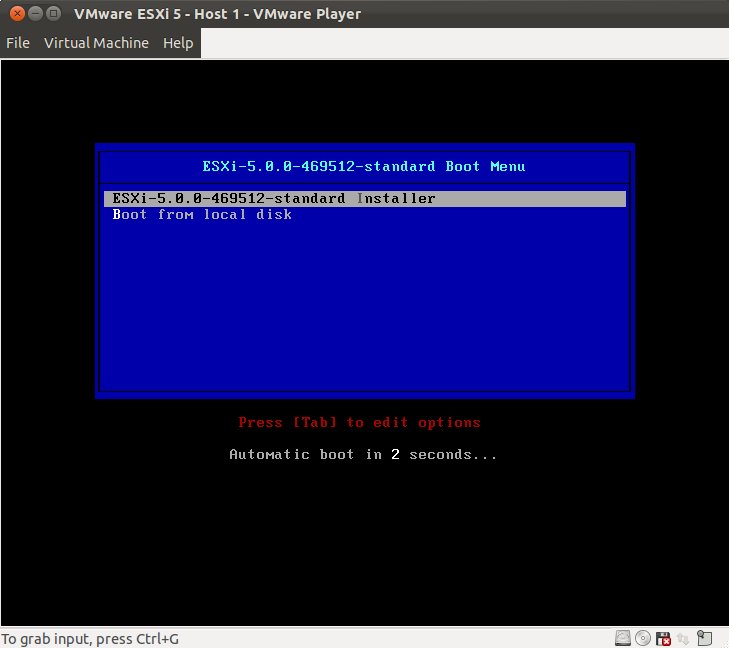Open the Help menu
Viewport: 729px width, 648px height.
tap(178, 43)
